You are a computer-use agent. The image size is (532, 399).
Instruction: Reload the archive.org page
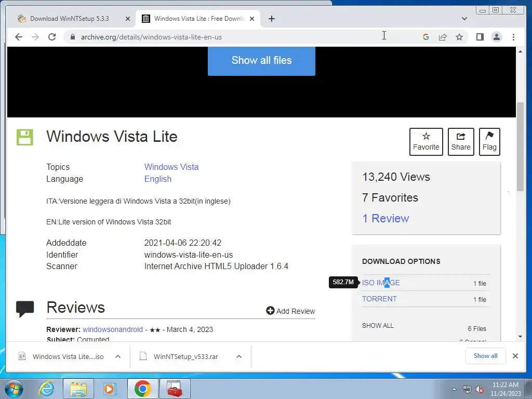click(52, 37)
